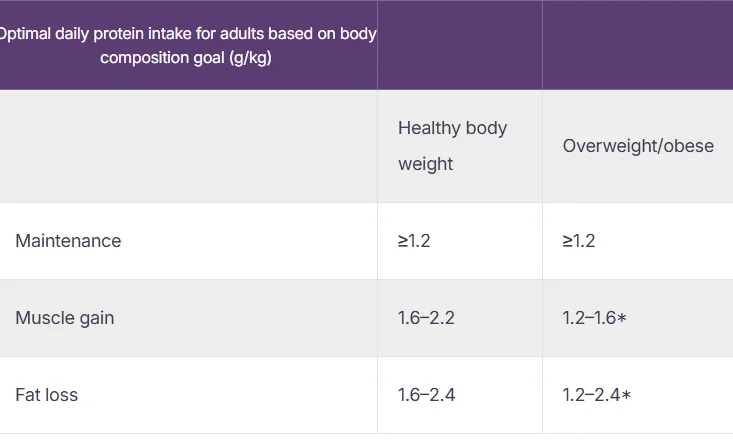Click the blank gray cell left of "Healthy body weight"

click(x=188, y=146)
